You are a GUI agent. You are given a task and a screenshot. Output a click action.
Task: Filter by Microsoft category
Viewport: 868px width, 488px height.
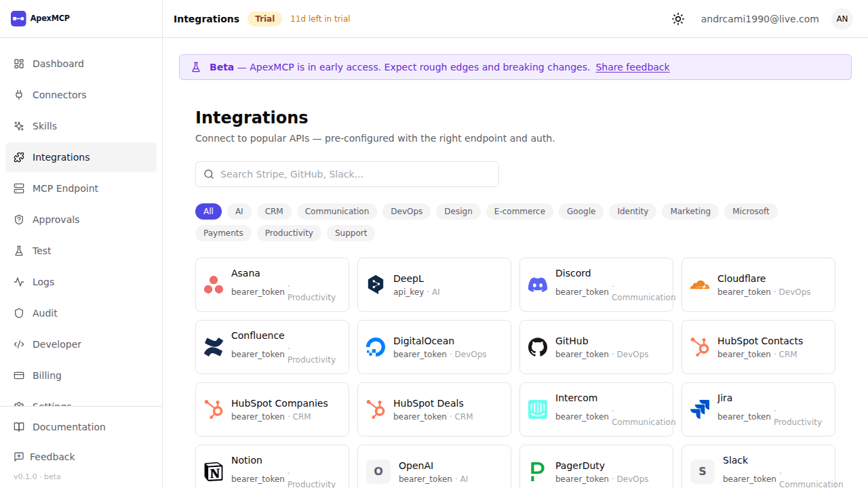pyautogui.click(x=751, y=211)
